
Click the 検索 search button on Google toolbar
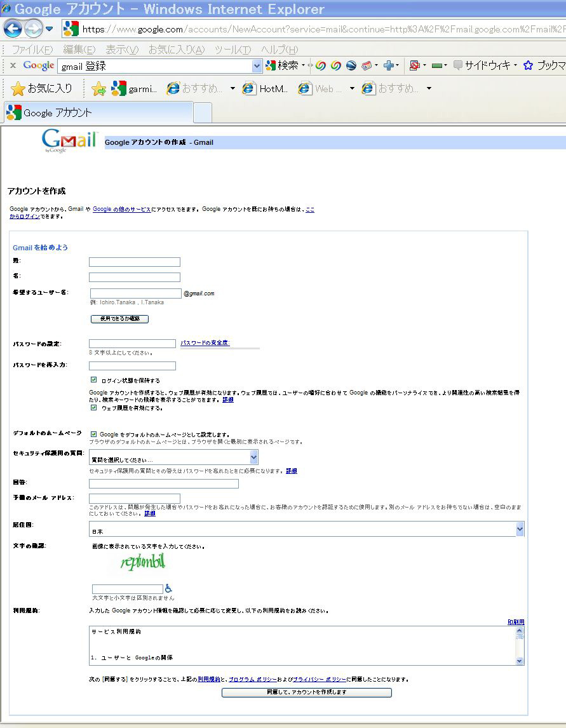point(282,65)
